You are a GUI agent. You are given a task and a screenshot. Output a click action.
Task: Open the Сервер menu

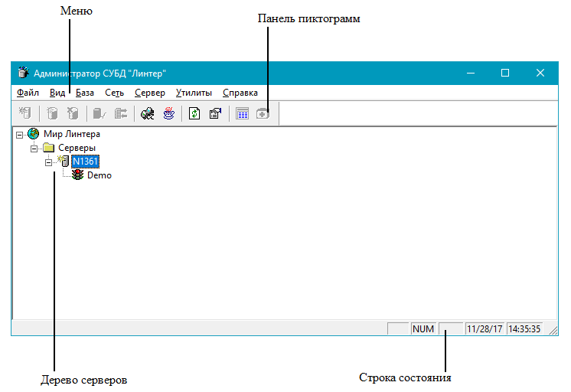click(x=149, y=93)
